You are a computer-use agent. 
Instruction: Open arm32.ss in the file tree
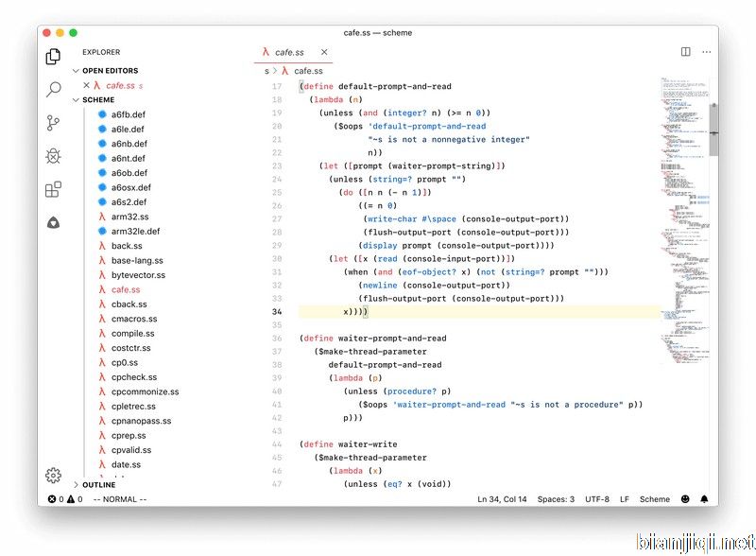tap(129, 217)
